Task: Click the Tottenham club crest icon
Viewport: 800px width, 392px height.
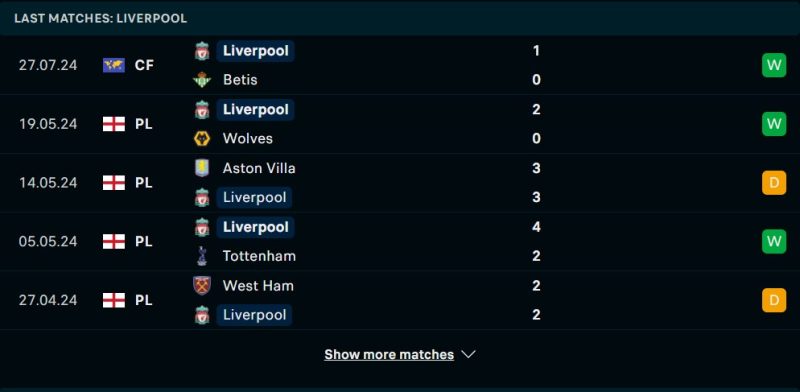Action: click(202, 256)
